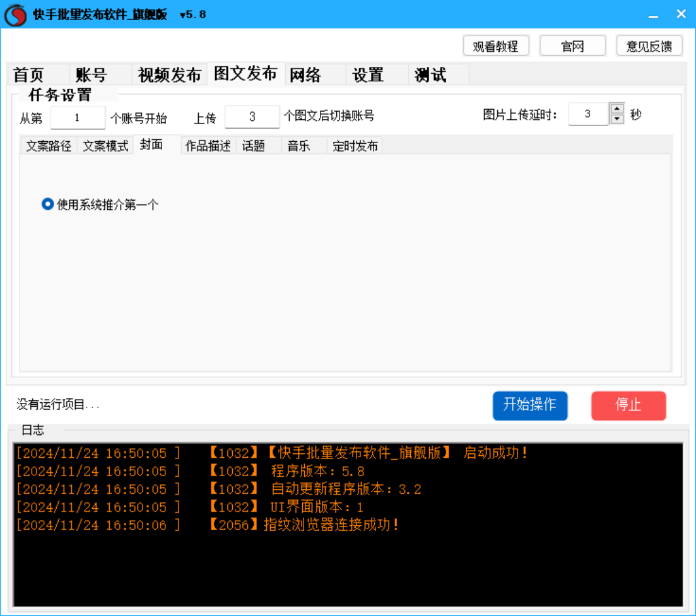Select the 使用系统推介第一个 radio option
The width and height of the screenshot is (696, 616).
point(100,204)
